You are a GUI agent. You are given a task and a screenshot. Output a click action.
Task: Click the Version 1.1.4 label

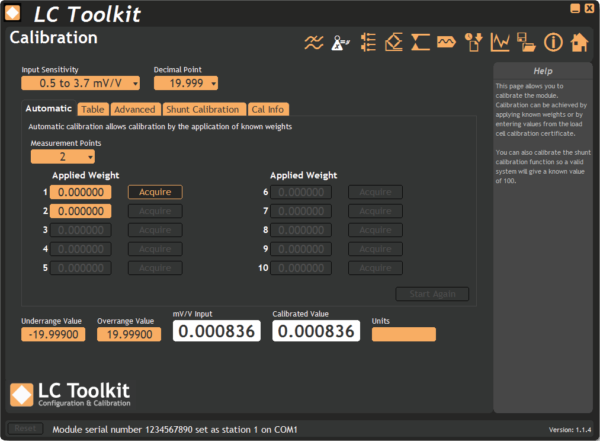[x=570, y=430]
